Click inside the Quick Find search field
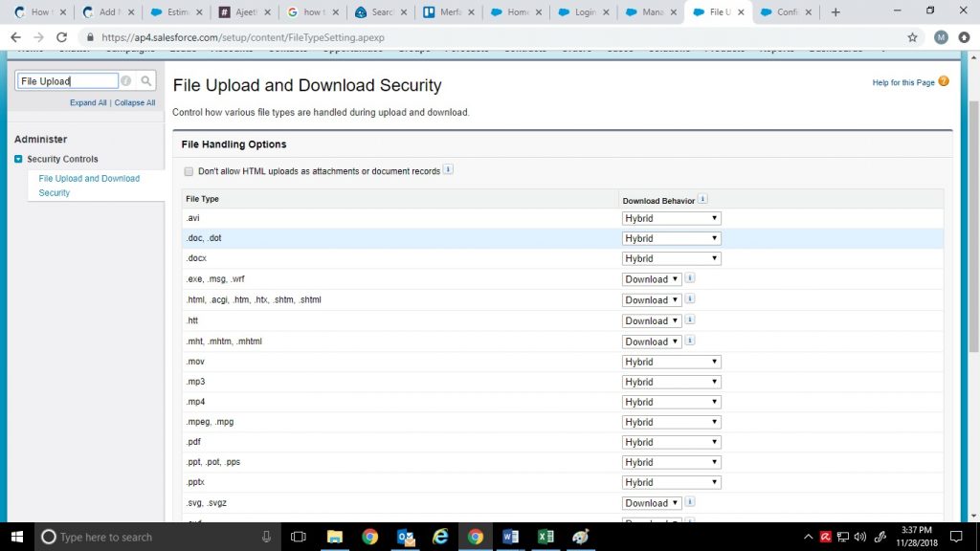 (x=67, y=80)
